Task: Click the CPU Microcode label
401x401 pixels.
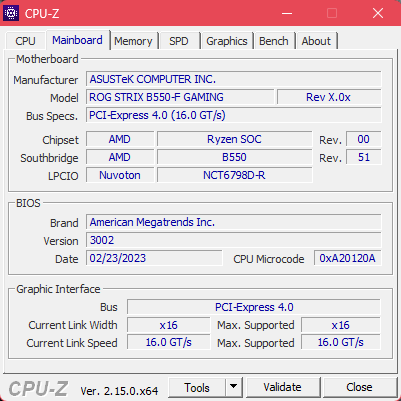Action: coord(269,259)
